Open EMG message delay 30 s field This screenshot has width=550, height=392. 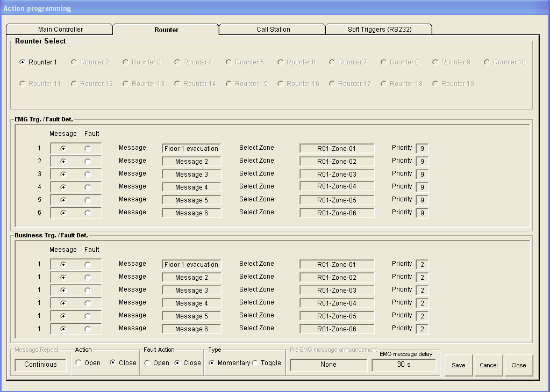(404, 365)
